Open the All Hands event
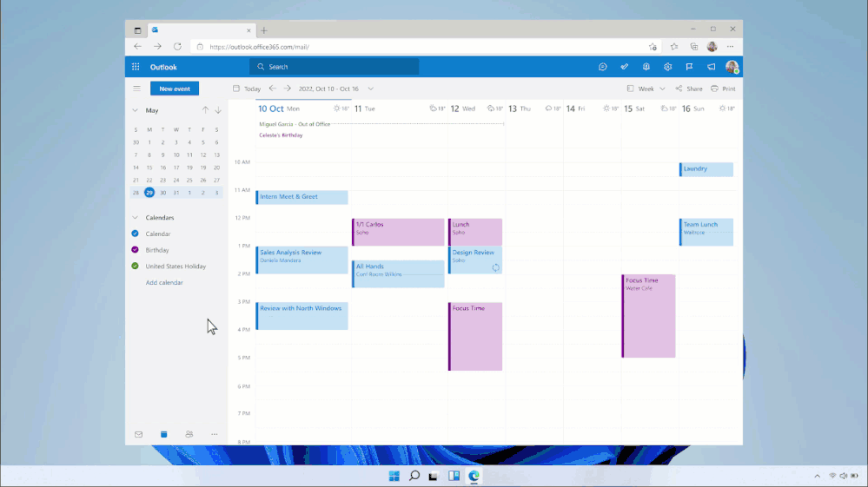868x487 pixels. [398, 273]
